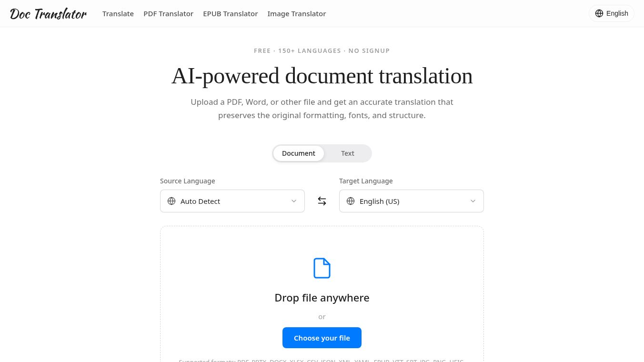Open the Auto Detect source language dropdown
The height and width of the screenshot is (362, 644).
point(232,201)
